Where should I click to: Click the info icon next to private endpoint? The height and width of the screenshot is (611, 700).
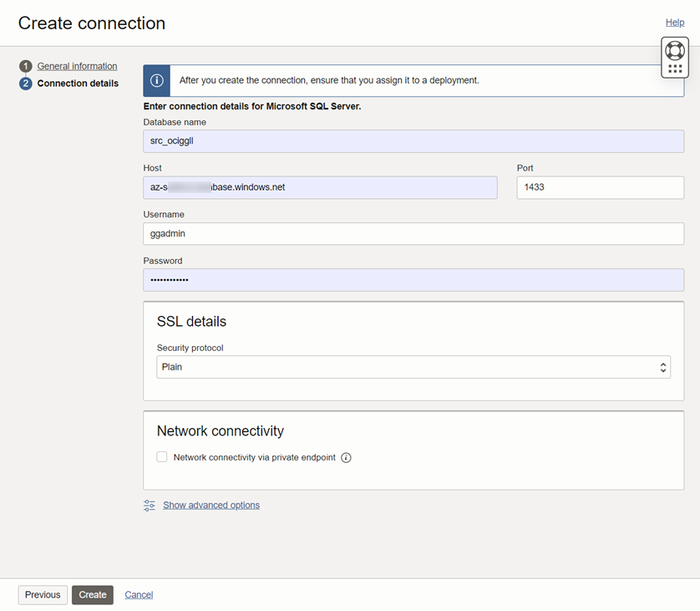[x=346, y=457]
